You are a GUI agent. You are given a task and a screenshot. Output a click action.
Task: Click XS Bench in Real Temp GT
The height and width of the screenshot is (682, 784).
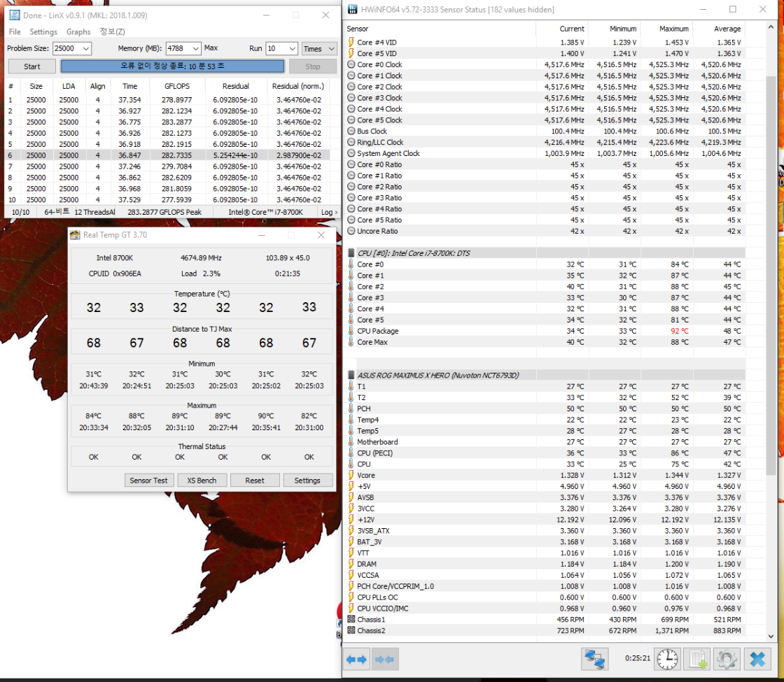coord(202,480)
